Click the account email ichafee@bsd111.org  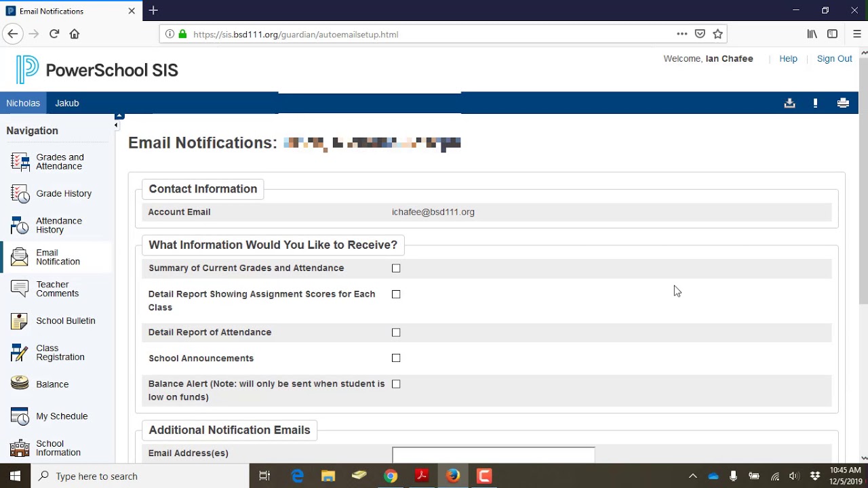click(433, 212)
